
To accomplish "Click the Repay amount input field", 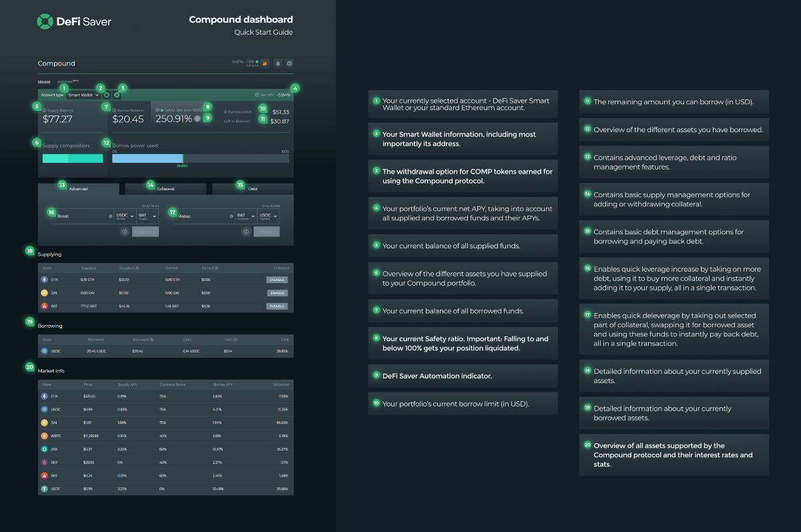I will pos(204,216).
